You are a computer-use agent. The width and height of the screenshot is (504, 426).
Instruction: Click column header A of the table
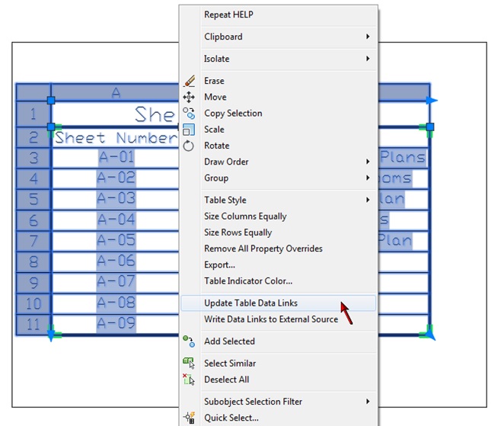(116, 93)
